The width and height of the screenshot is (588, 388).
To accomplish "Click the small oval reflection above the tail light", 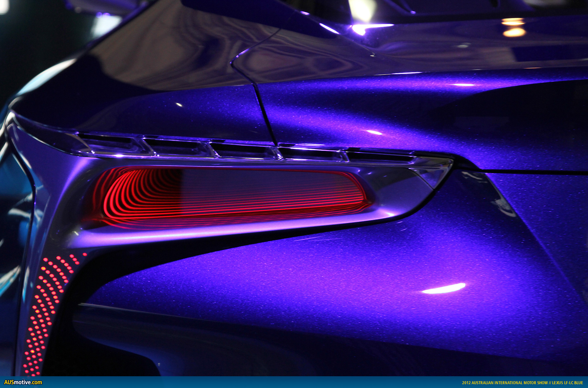I will click(374, 133).
